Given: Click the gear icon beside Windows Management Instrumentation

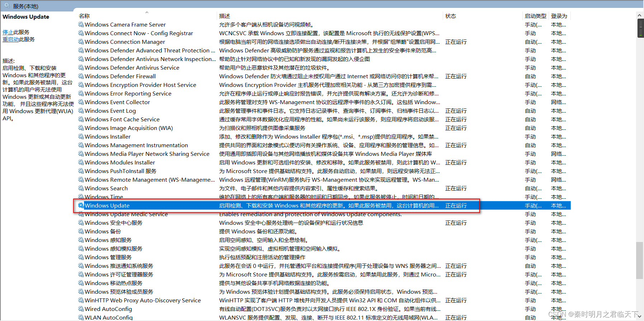Looking at the screenshot, I should [x=81, y=145].
